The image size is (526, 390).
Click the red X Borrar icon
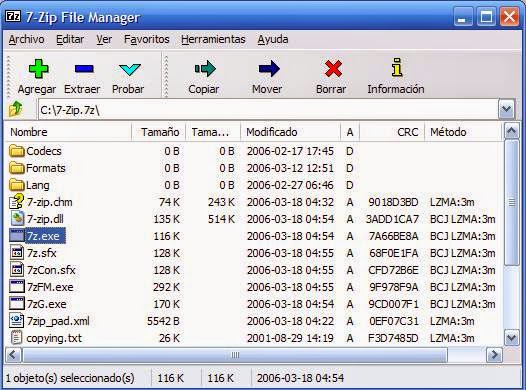(x=333, y=69)
